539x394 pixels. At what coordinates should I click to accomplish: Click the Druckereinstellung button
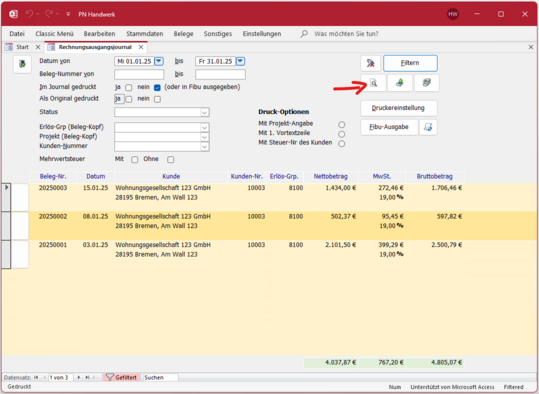398,108
